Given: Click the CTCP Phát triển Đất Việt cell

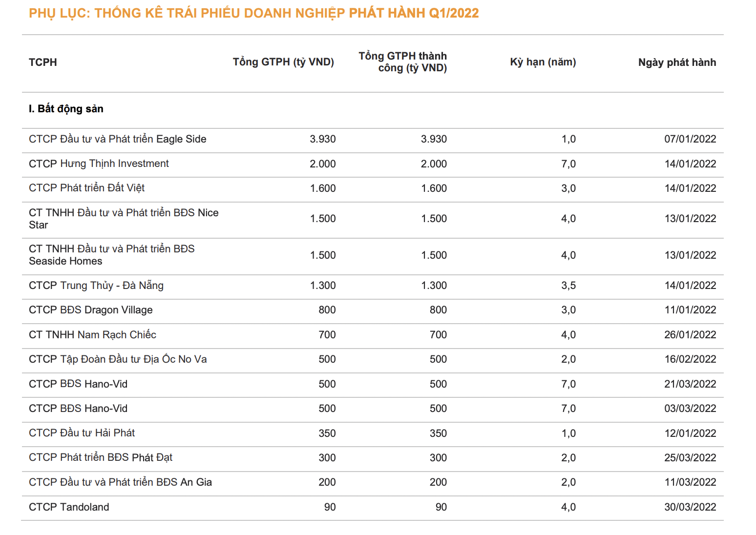Looking at the screenshot, I should [x=86, y=188].
